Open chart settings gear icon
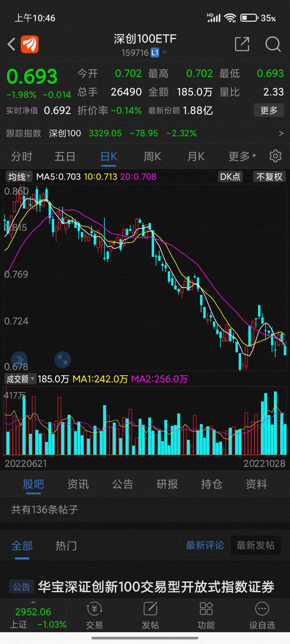Viewport: 290px width, 644px height. coord(275,156)
